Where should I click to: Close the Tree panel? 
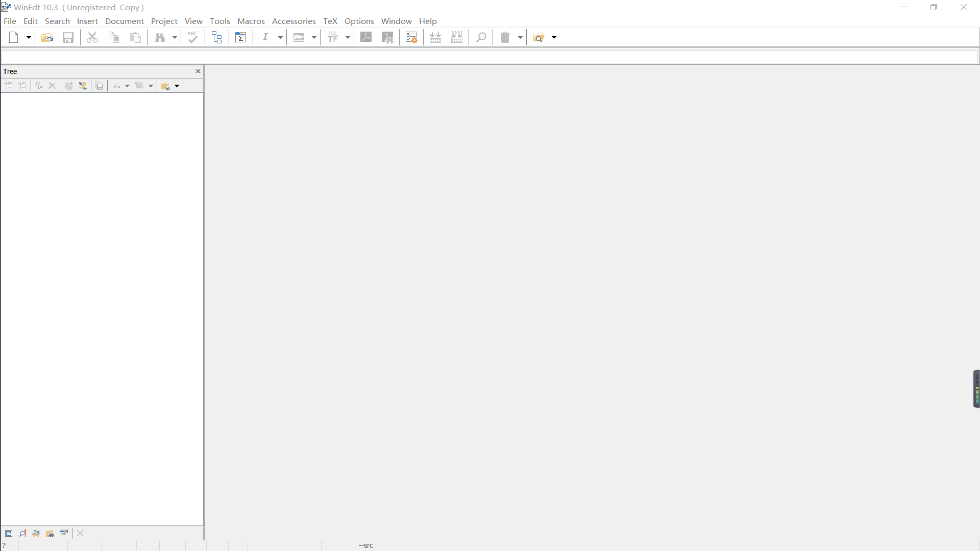(x=198, y=71)
